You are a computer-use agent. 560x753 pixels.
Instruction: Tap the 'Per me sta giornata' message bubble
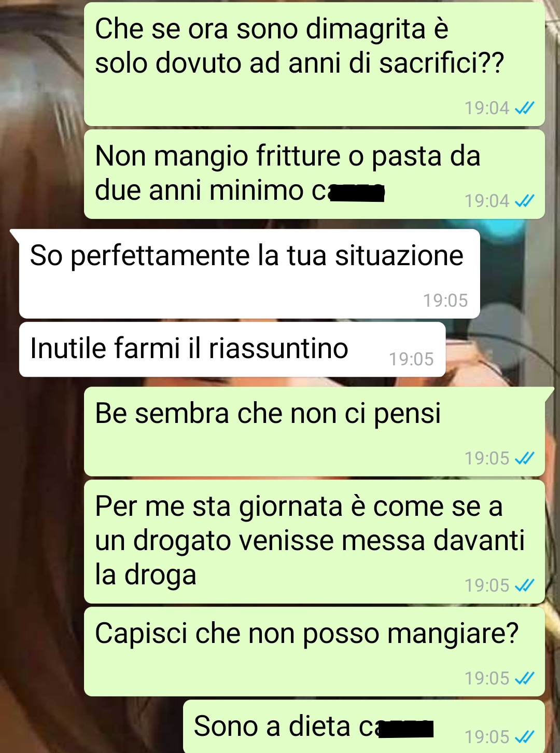point(314,541)
